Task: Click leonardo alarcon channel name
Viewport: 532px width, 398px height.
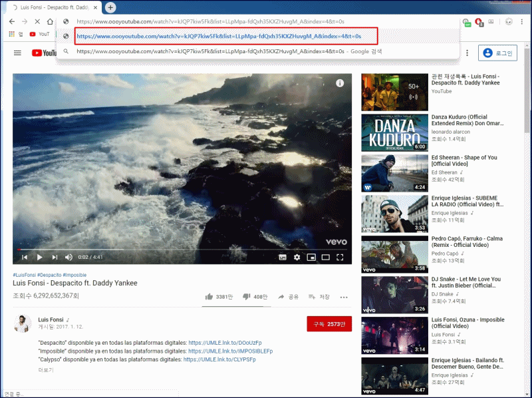Action: (x=451, y=132)
